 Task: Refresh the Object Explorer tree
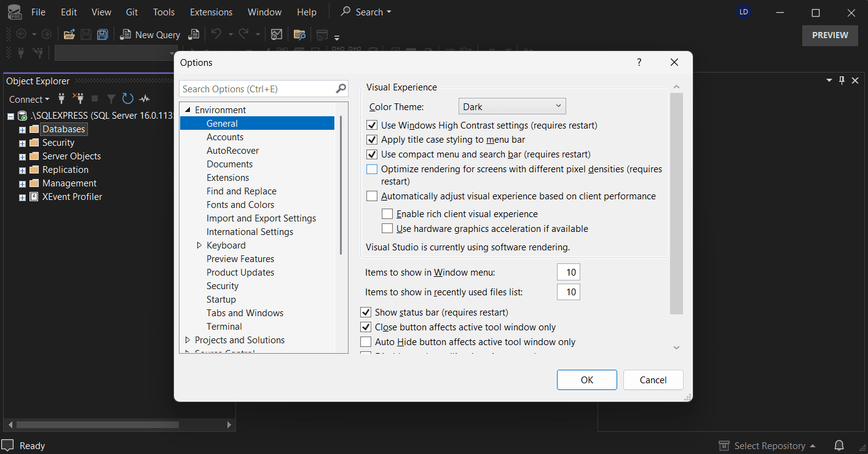click(127, 99)
